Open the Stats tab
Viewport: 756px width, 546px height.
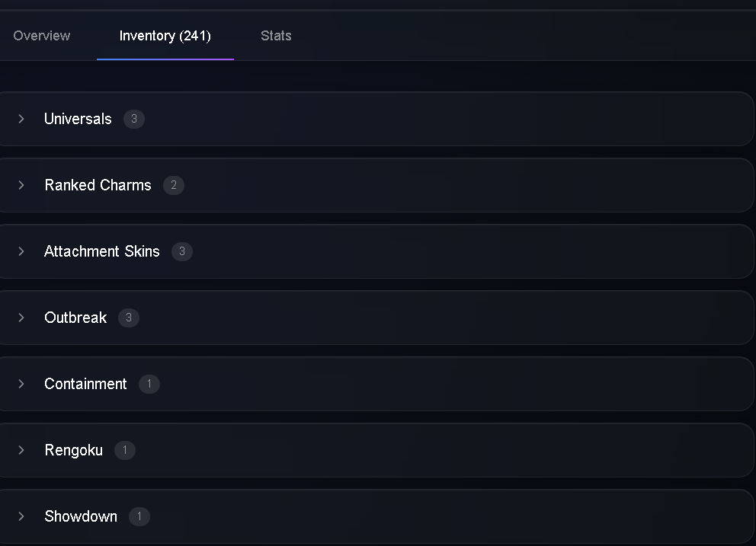(276, 36)
